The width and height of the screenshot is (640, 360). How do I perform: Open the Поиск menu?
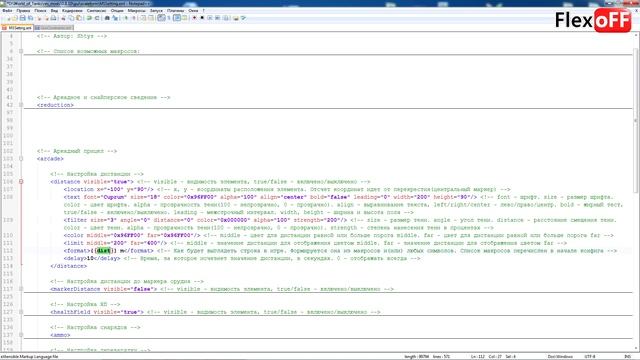(x=40, y=11)
